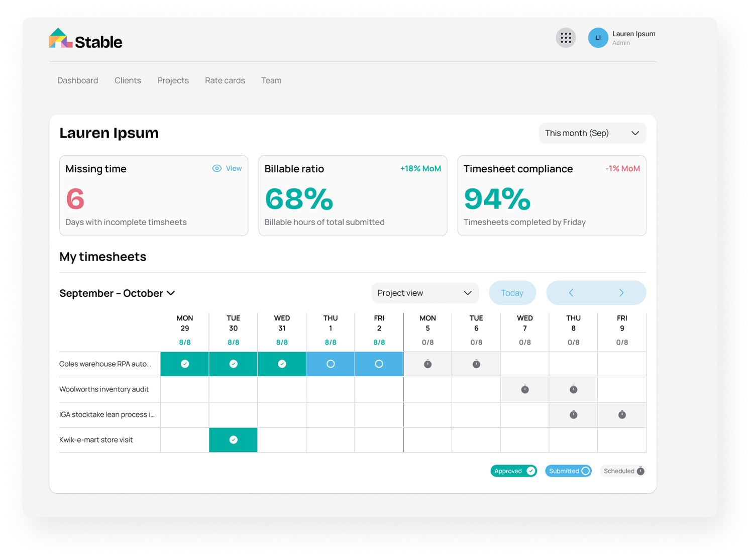Open the apps grid menu icon
Viewport: 755px width, 560px height.
point(566,38)
